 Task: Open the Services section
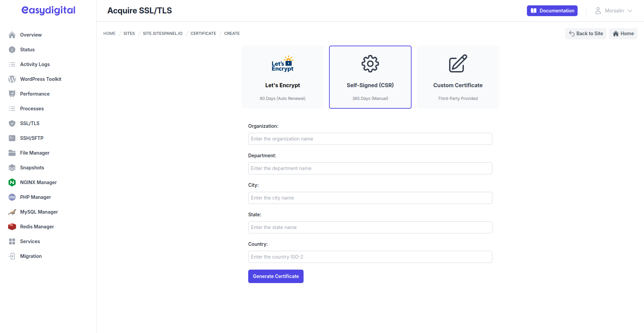[30, 241]
